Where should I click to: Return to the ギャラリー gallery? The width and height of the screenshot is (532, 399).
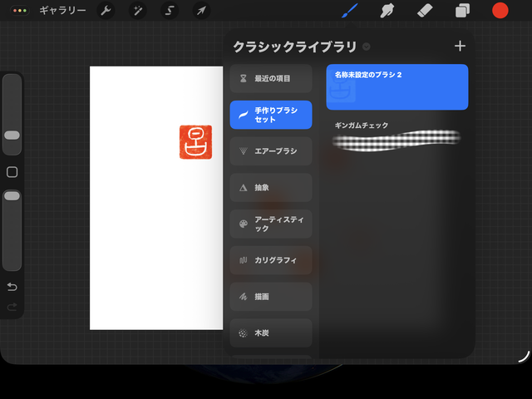click(62, 11)
